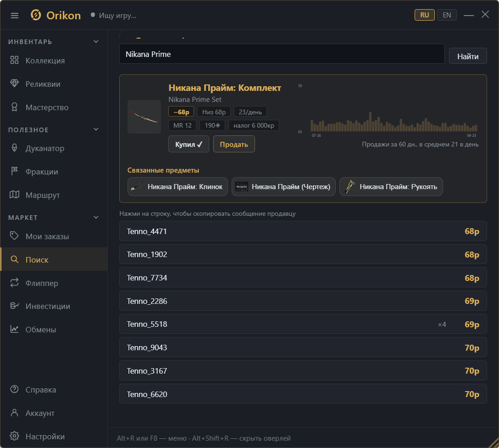Click the Найти search button
The image size is (499, 448).
pyautogui.click(x=468, y=56)
